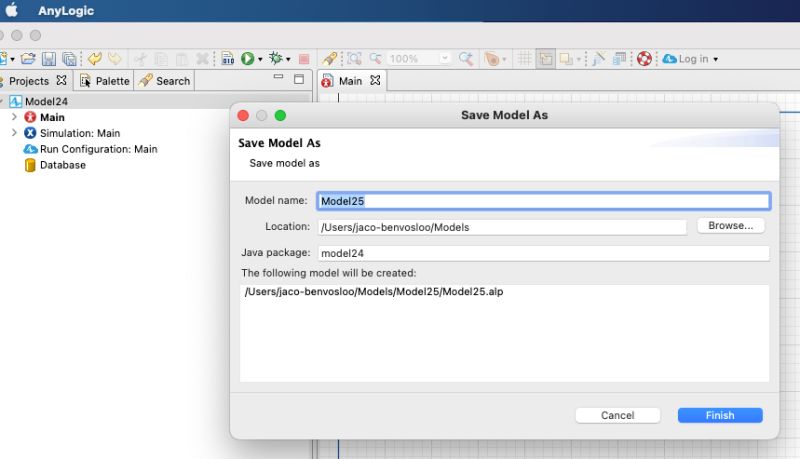The width and height of the screenshot is (800, 459).
Task: Click the Build model 010 icon
Action: 228,59
